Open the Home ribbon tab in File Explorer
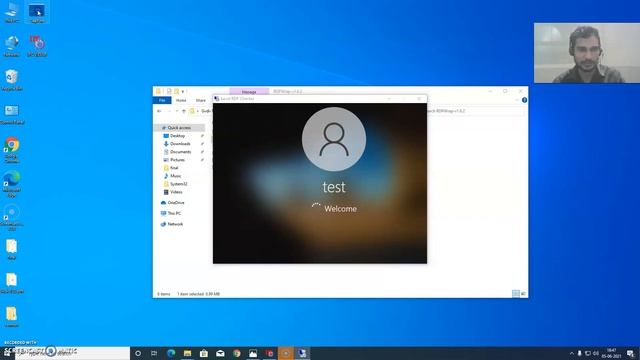The height and width of the screenshot is (360, 640). 181,100
